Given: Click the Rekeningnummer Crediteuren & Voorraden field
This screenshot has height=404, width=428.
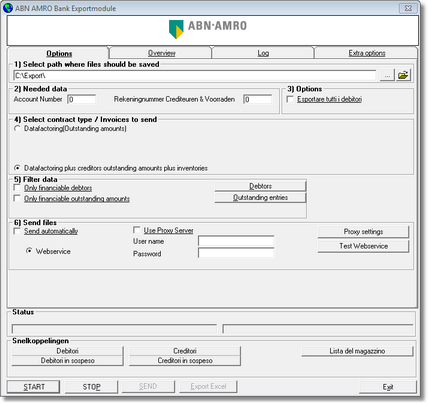Looking at the screenshot, I should pos(257,99).
